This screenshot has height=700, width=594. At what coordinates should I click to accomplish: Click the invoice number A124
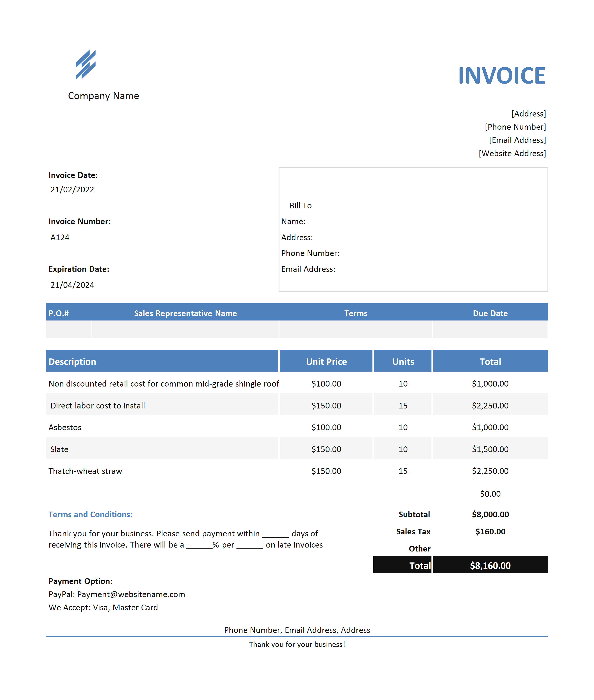(60, 237)
